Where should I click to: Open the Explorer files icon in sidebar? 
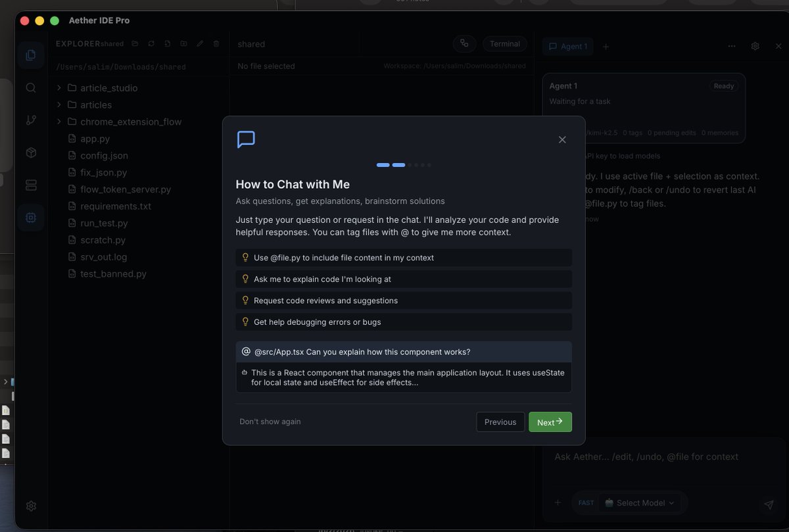coord(31,55)
